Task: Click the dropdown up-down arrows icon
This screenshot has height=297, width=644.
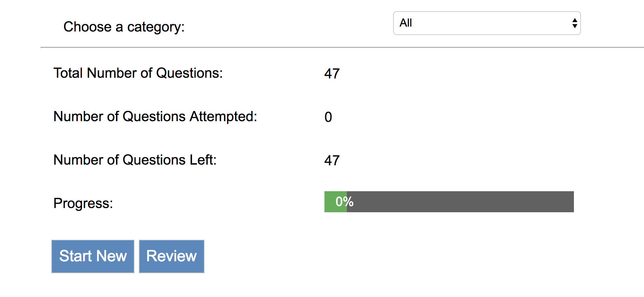Action: tap(575, 23)
